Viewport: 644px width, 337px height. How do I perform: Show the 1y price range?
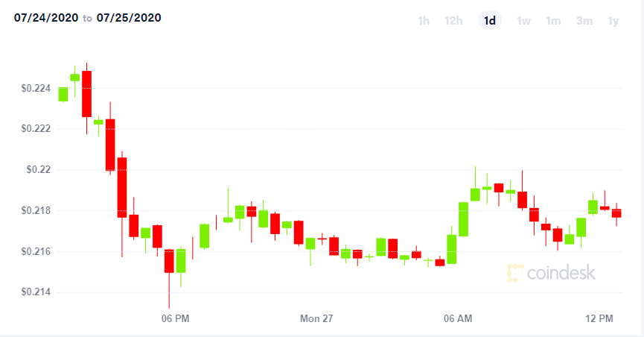click(613, 21)
